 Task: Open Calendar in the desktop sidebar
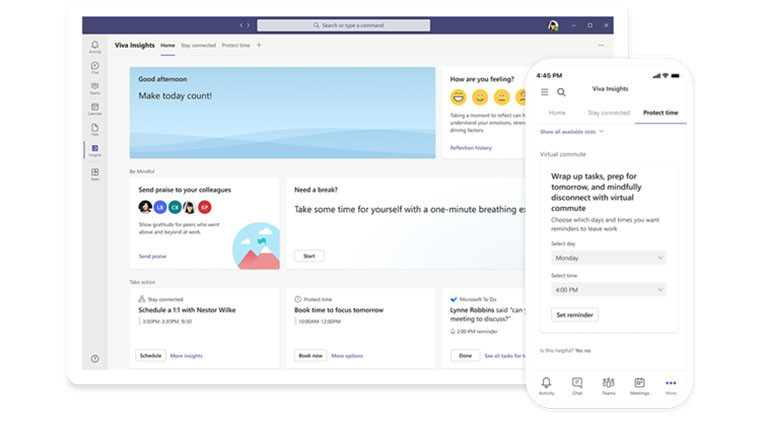pos(95,109)
